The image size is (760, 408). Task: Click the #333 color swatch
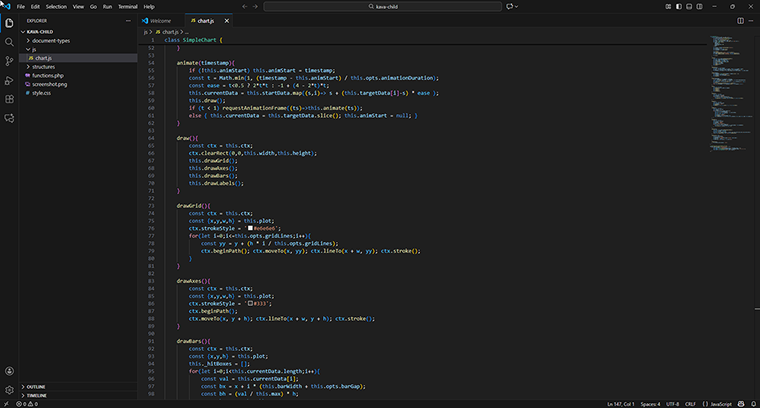(x=250, y=303)
